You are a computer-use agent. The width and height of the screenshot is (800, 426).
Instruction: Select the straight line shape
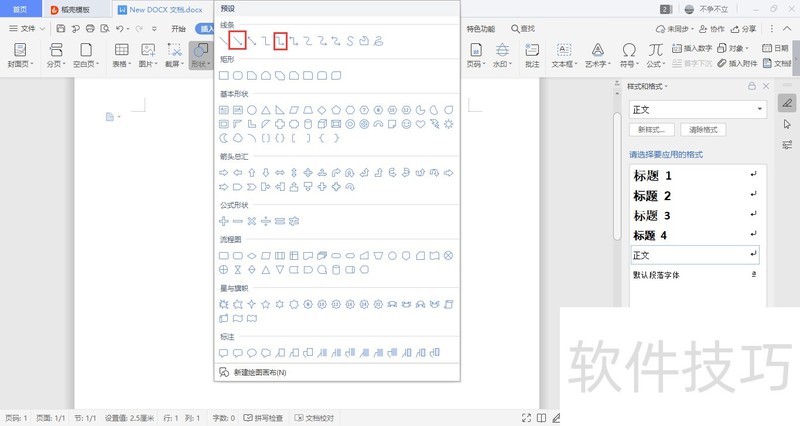coord(223,41)
